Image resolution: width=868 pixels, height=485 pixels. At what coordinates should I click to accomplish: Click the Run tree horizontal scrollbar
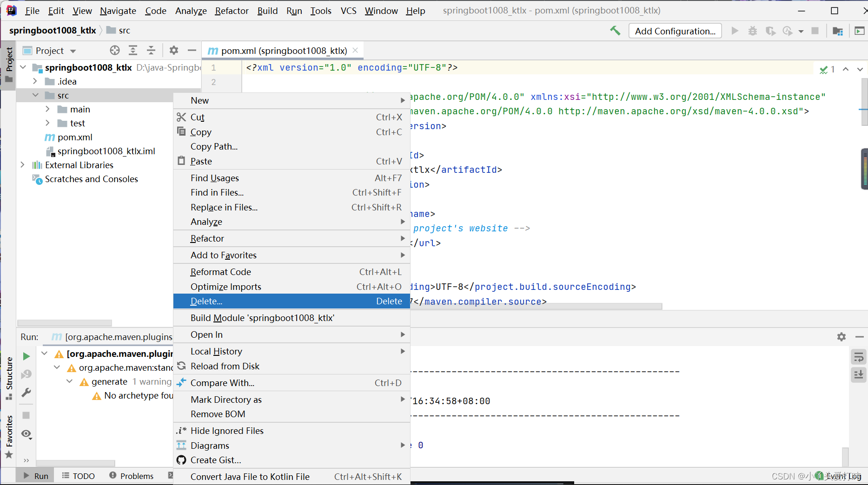[x=75, y=463]
